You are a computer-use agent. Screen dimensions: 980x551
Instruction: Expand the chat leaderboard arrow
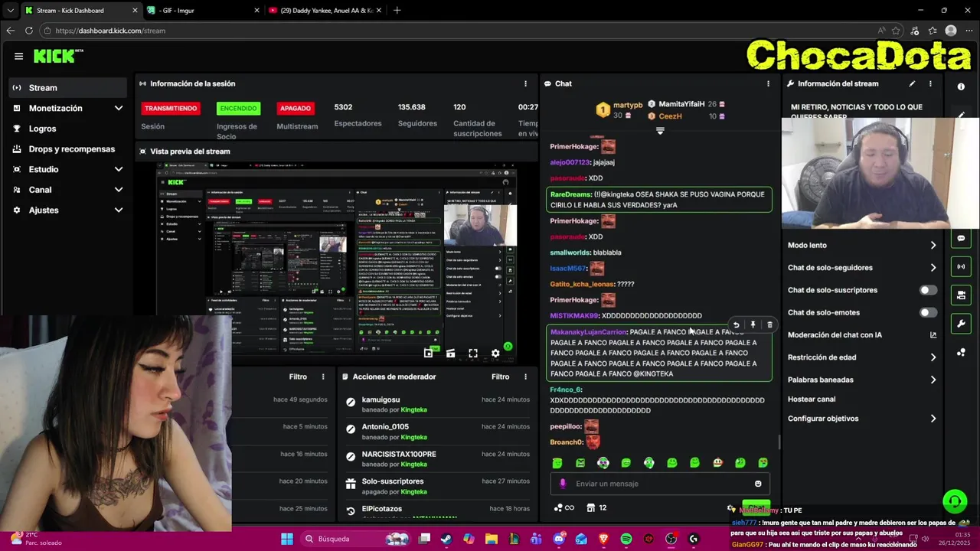[x=660, y=132]
